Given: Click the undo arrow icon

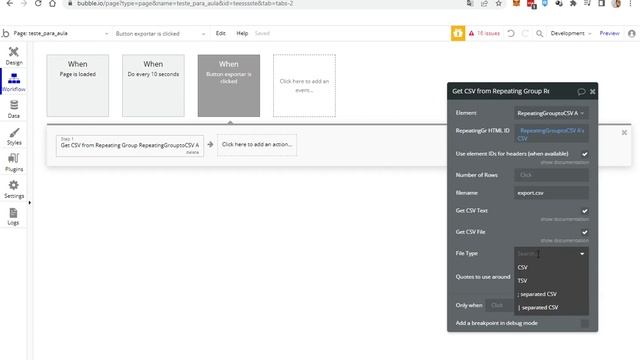Looking at the screenshot, I should (511, 33).
